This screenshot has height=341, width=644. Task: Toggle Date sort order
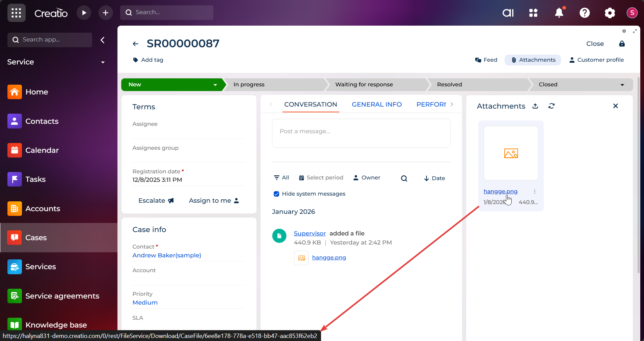coord(434,178)
